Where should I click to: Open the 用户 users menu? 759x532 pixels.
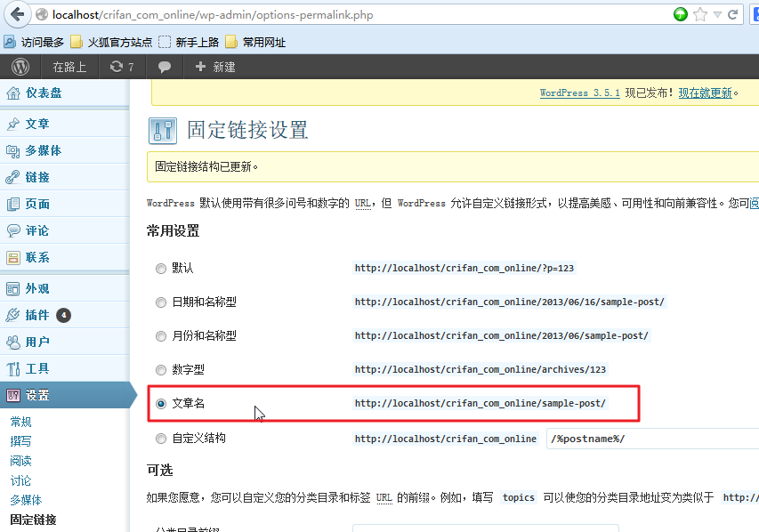click(x=64, y=342)
